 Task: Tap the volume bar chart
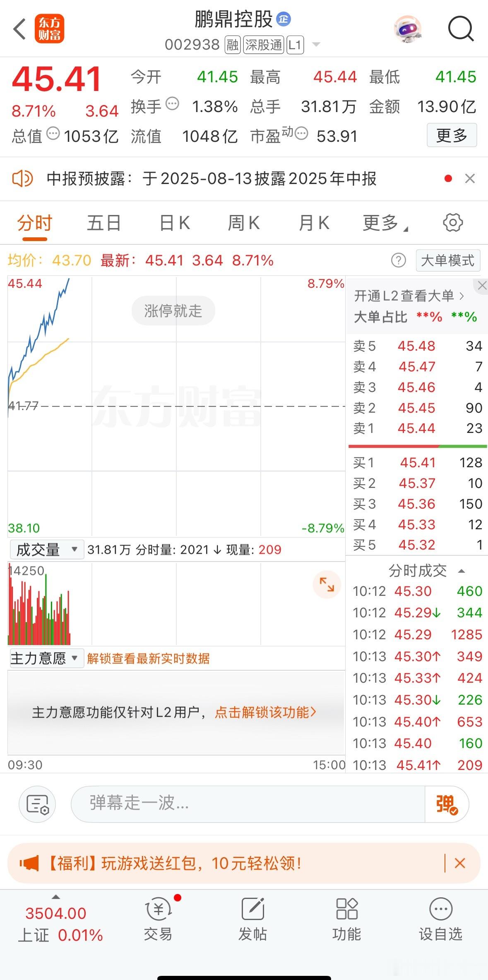click(176, 604)
